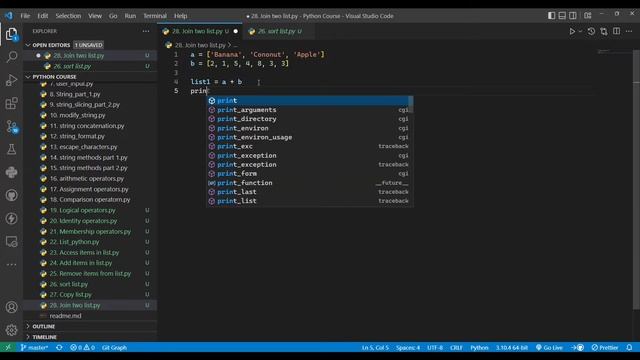Start Go Live server
This screenshot has width=640, height=360.
click(549, 347)
